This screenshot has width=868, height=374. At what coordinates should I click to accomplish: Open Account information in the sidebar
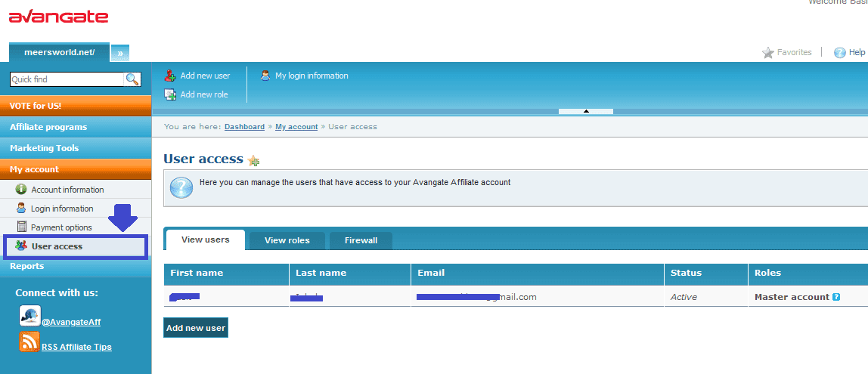67,190
